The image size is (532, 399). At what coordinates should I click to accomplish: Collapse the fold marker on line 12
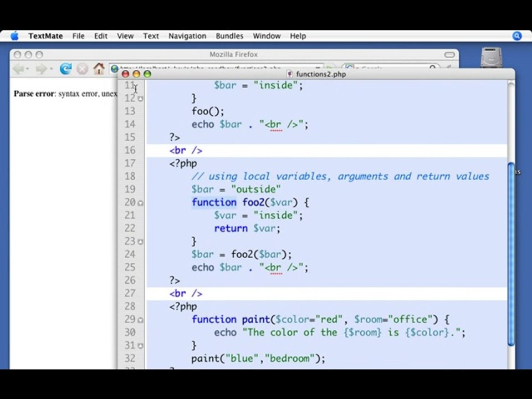140,99
